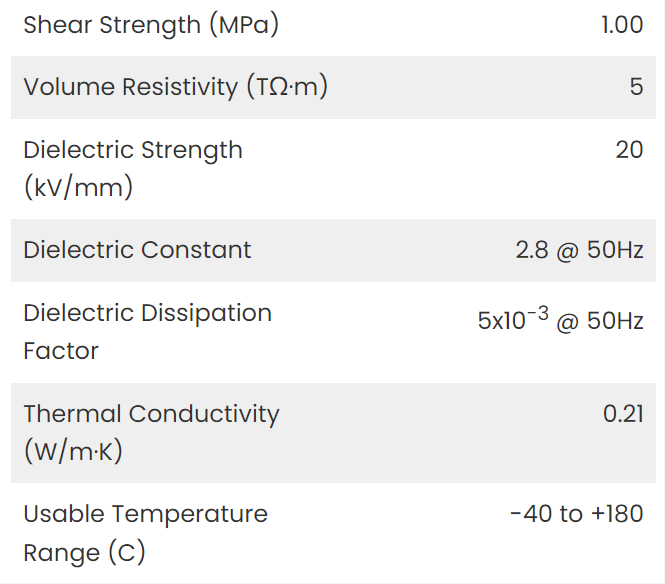This screenshot has width=665, height=584.
Task: Click the Shear Strength (MPa) label
Action: point(151,25)
